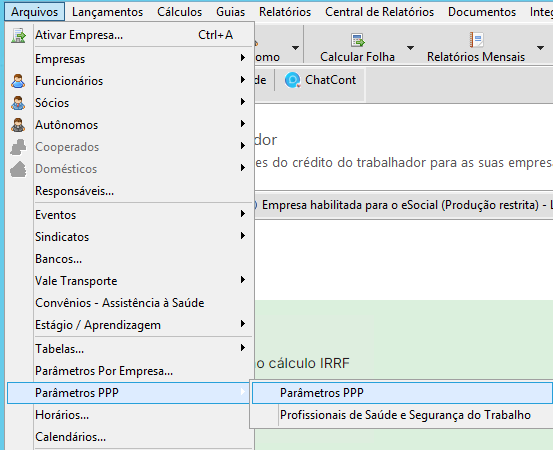Click the Funcionários person icon

(18, 81)
